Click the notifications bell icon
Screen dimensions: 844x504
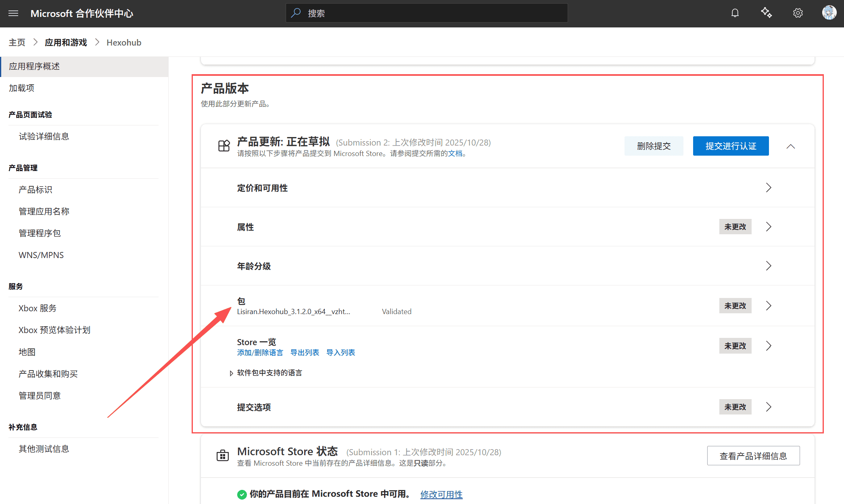pos(735,13)
